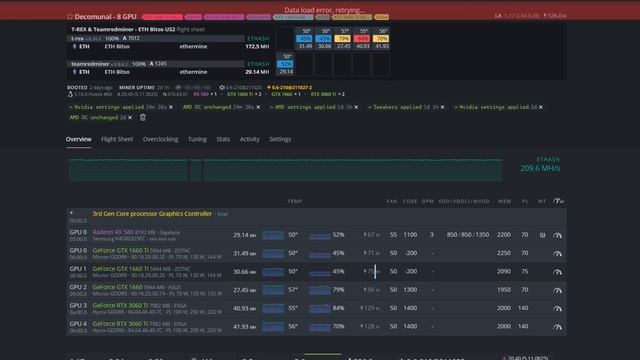Click '172.5 MH' t-rex hashrate value
The height and width of the screenshot is (360, 640).
[257, 47]
